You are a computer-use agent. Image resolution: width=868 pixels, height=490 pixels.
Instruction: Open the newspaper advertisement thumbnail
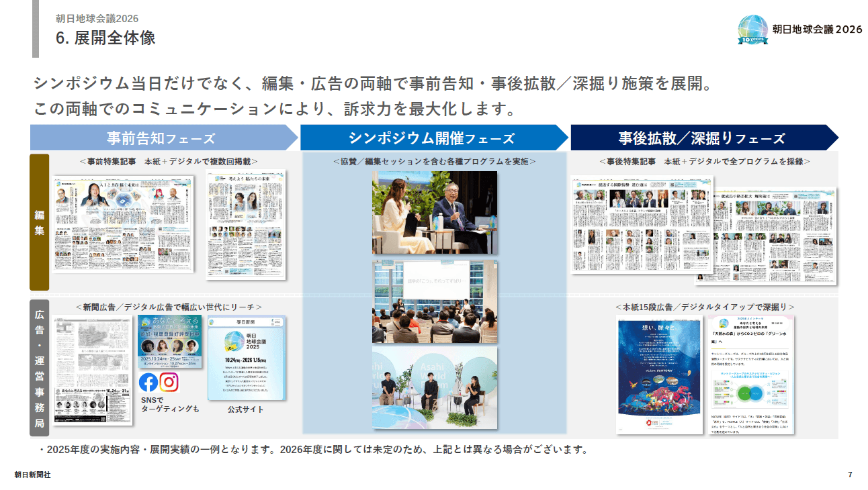tap(93, 371)
